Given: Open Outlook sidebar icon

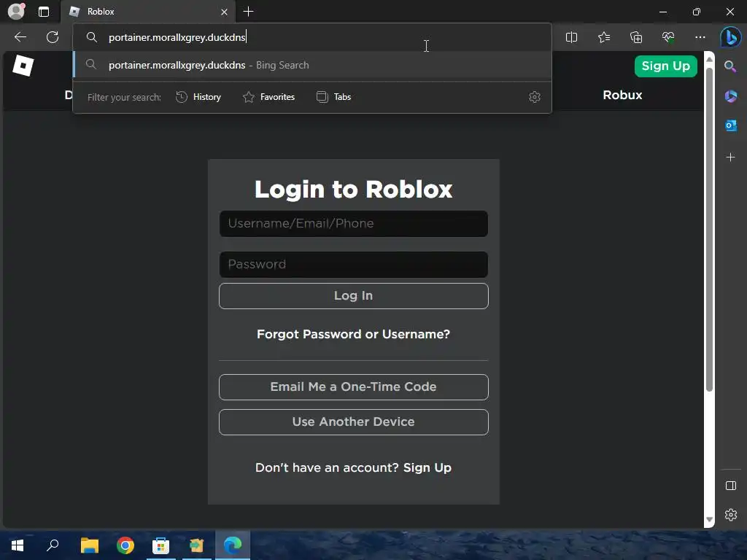Looking at the screenshot, I should [730, 125].
